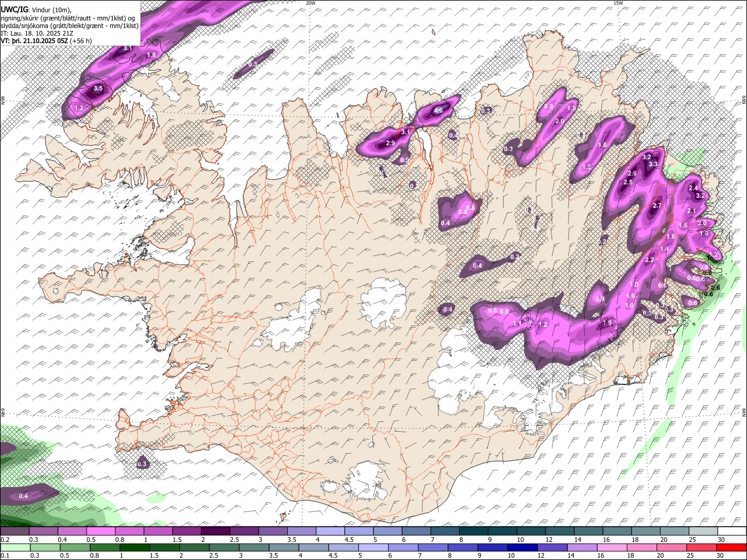The height and width of the screenshot is (560, 747).
Task: Click the 'VT: þri. 21.10.2025 05Z' valid time
Action: [x=34, y=41]
